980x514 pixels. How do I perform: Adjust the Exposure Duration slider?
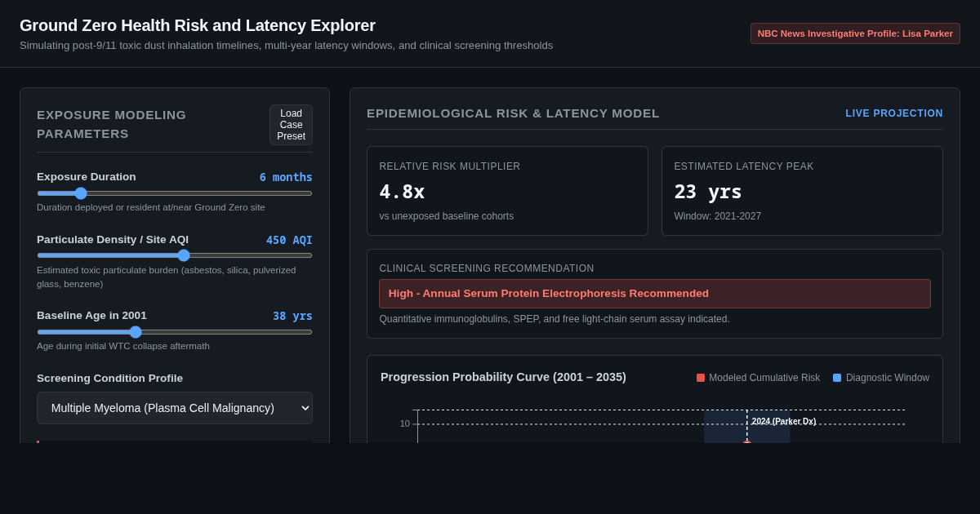[175, 193]
